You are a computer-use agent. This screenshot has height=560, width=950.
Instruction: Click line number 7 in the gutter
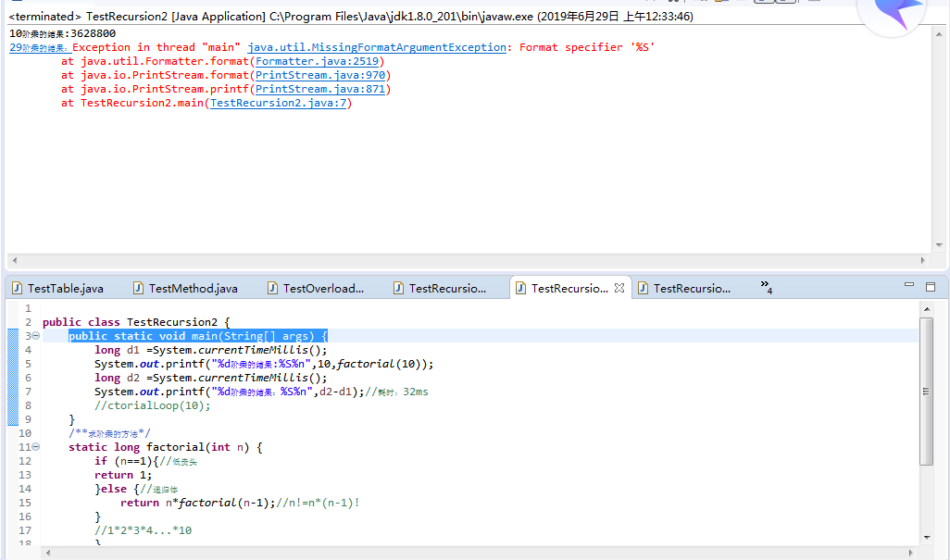tap(28, 392)
